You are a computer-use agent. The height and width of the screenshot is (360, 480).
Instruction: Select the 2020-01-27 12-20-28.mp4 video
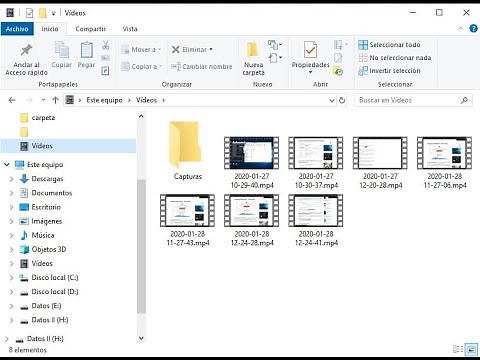(380, 163)
